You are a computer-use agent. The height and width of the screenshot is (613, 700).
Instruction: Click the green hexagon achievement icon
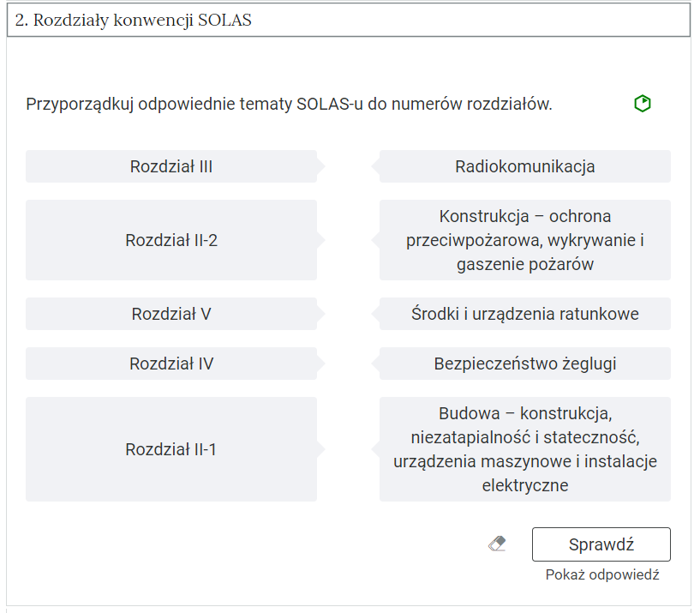(x=644, y=103)
